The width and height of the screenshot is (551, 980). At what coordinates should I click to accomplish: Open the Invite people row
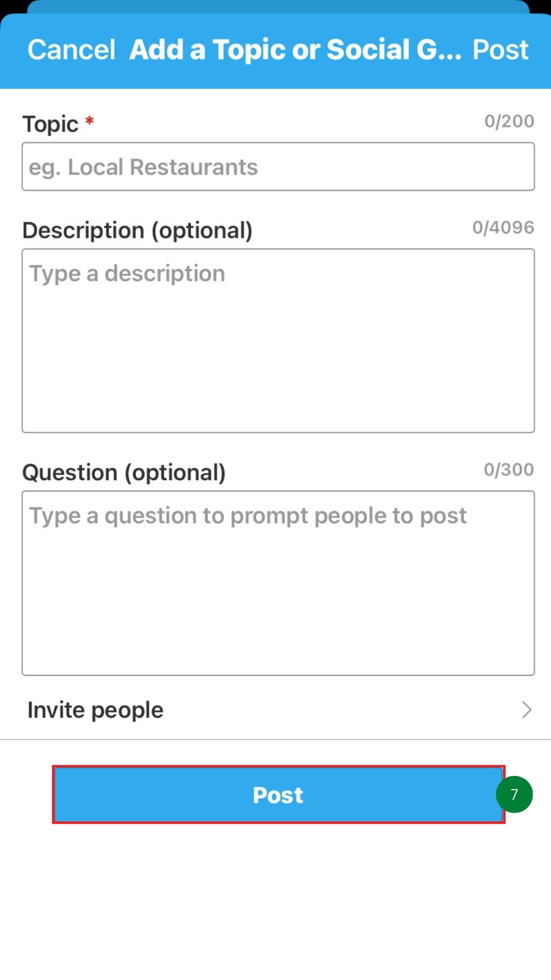pos(275,710)
